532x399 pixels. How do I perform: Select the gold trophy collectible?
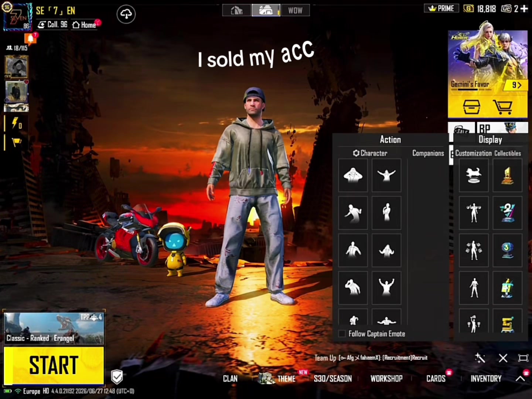508,175
